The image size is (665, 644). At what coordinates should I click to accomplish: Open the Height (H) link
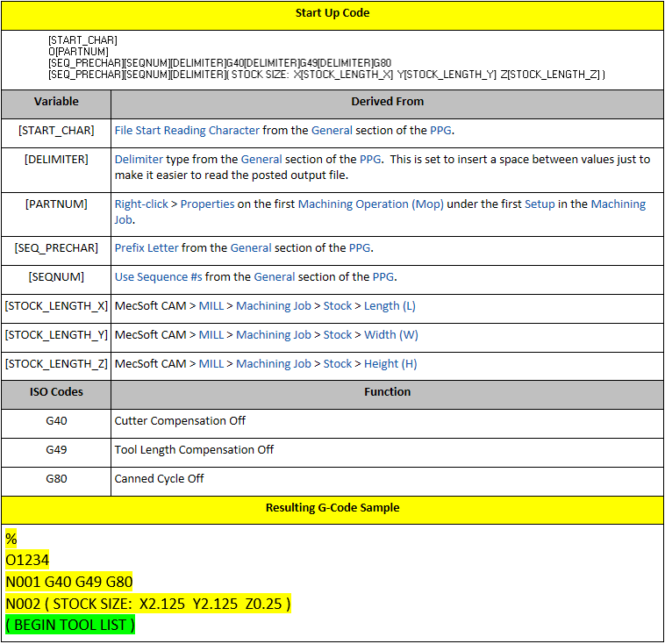pos(390,363)
